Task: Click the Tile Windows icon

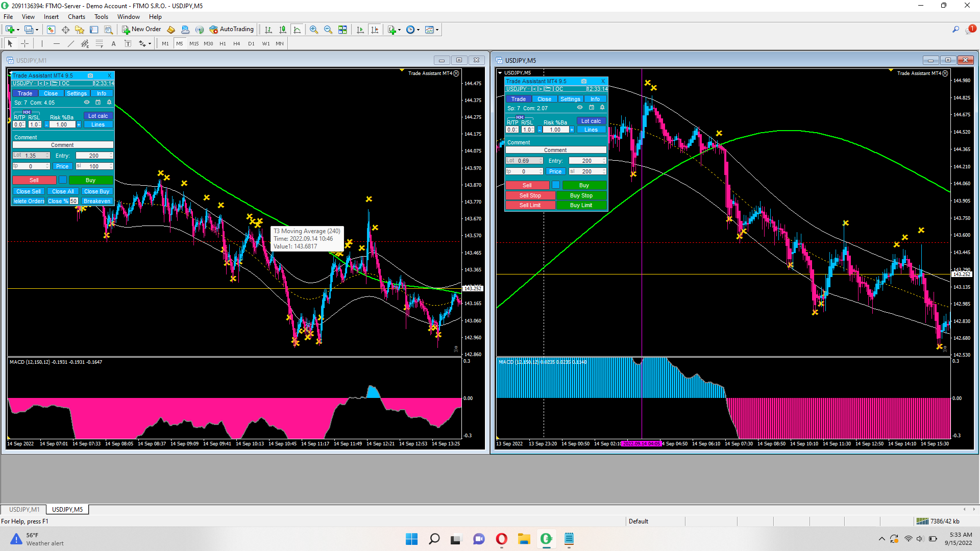Action: pyautogui.click(x=342, y=30)
